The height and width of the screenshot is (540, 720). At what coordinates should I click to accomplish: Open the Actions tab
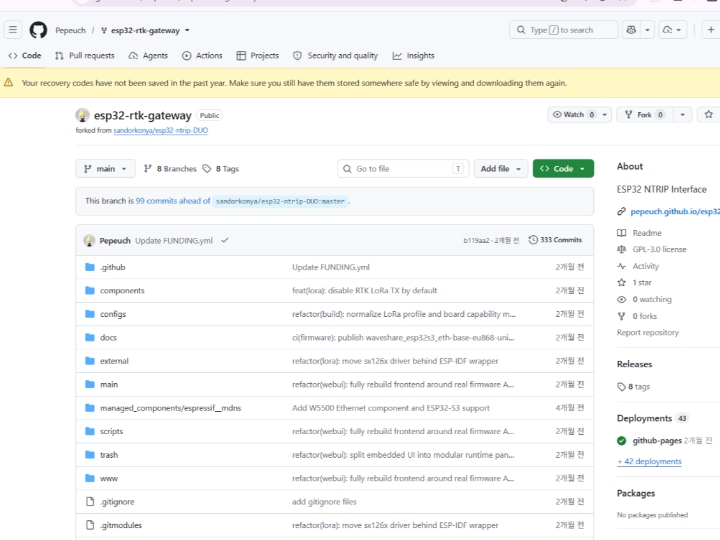click(202, 56)
